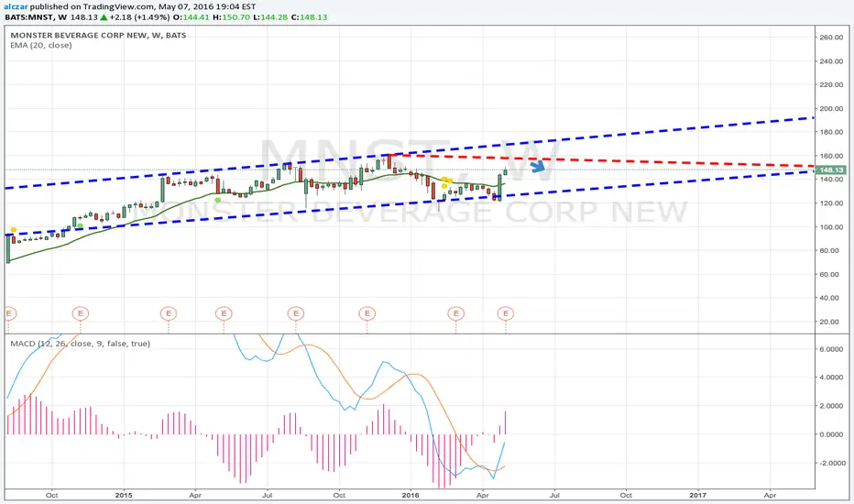This screenshot has width=854, height=504.
Task: Open the alczar author profile link
Action: (x=16, y=7)
